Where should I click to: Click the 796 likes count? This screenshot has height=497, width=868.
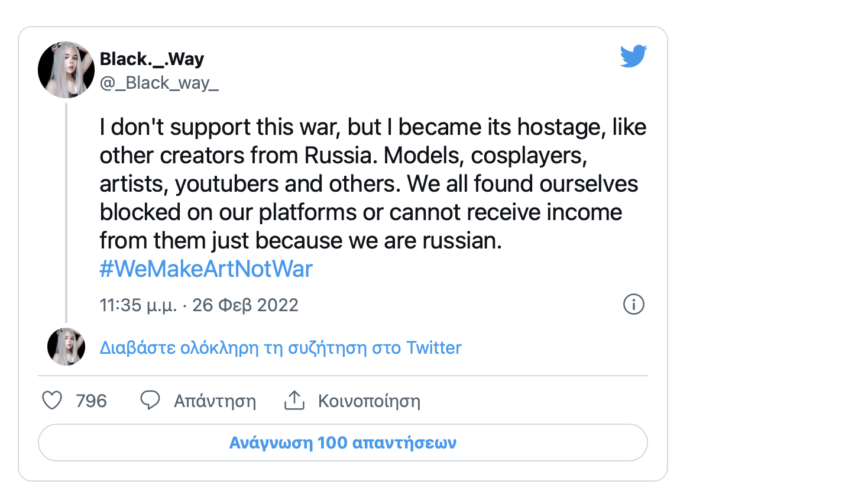pos(91,401)
